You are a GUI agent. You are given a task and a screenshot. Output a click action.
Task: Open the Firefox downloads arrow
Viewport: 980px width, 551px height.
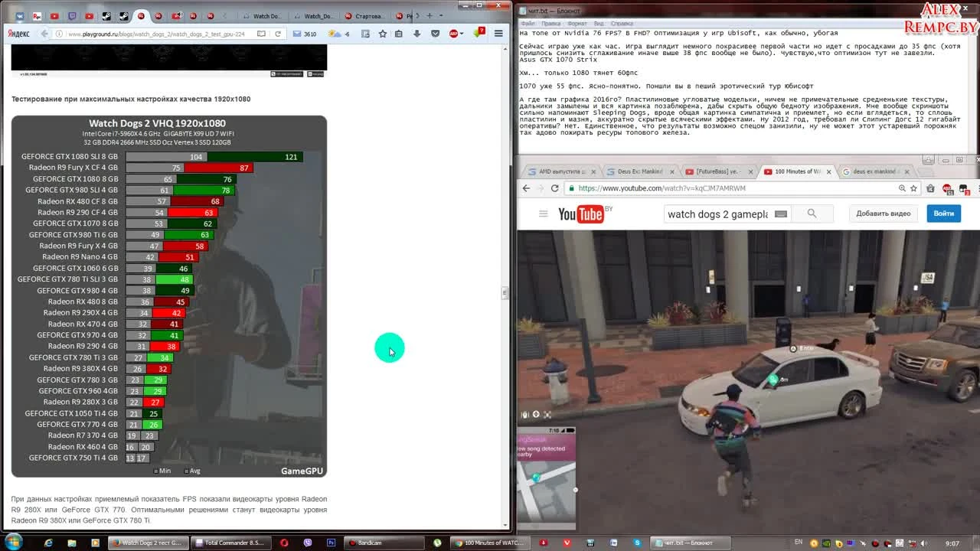coord(416,34)
